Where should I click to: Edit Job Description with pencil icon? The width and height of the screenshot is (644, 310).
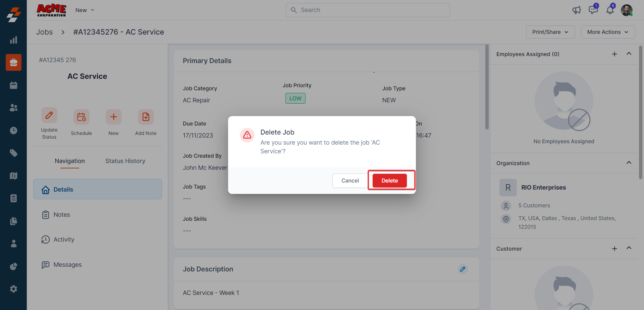(x=463, y=269)
